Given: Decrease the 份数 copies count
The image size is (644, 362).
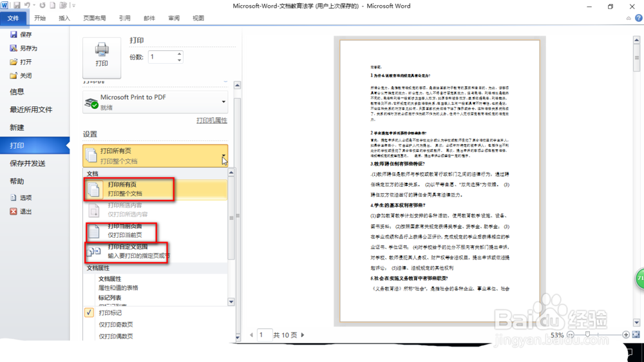Looking at the screenshot, I should click(x=180, y=60).
